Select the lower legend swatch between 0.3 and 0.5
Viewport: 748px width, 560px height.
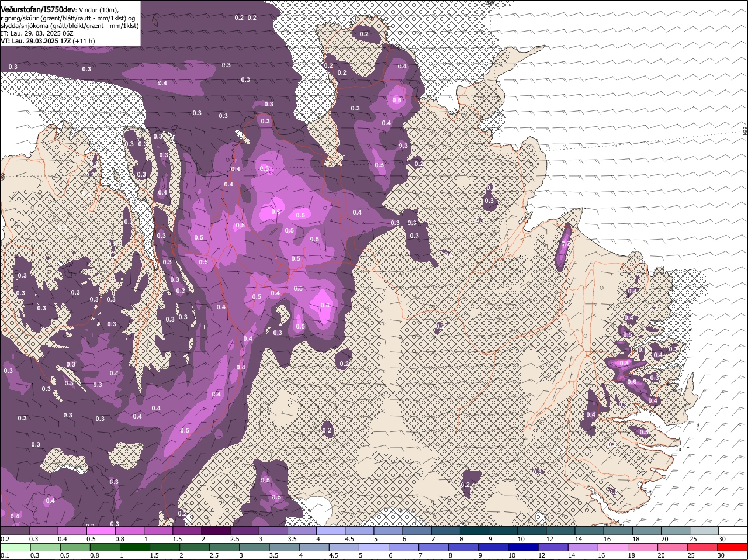pyautogui.click(x=45, y=547)
